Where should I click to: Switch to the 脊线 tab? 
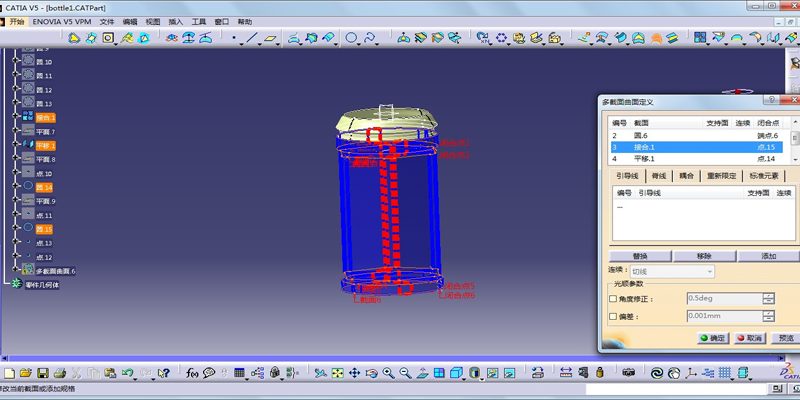point(659,175)
